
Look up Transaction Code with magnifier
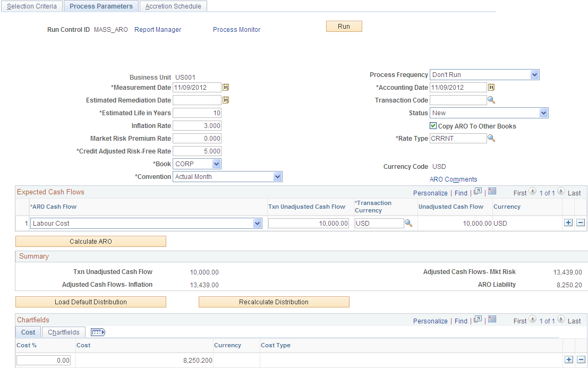coord(491,100)
